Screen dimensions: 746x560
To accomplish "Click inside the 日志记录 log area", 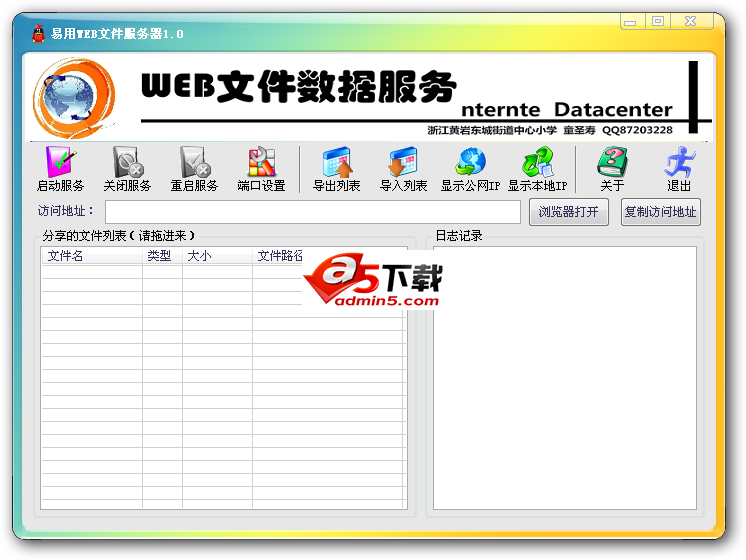I will [565, 378].
